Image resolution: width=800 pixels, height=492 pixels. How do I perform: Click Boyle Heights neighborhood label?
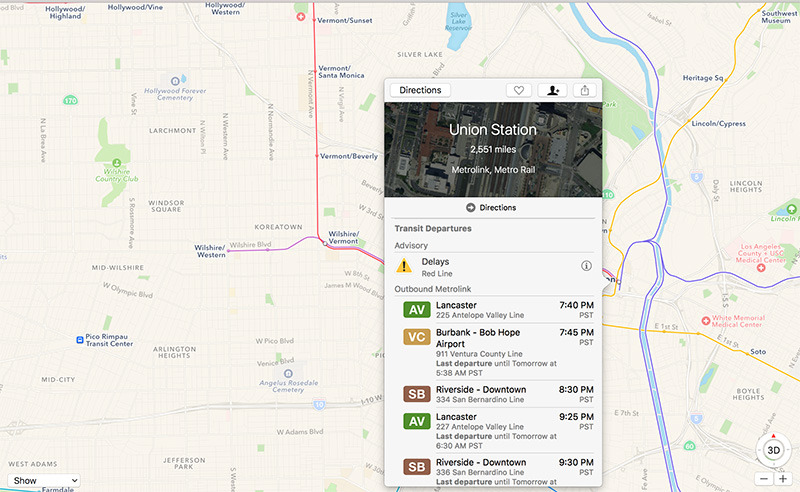pyautogui.click(x=748, y=394)
